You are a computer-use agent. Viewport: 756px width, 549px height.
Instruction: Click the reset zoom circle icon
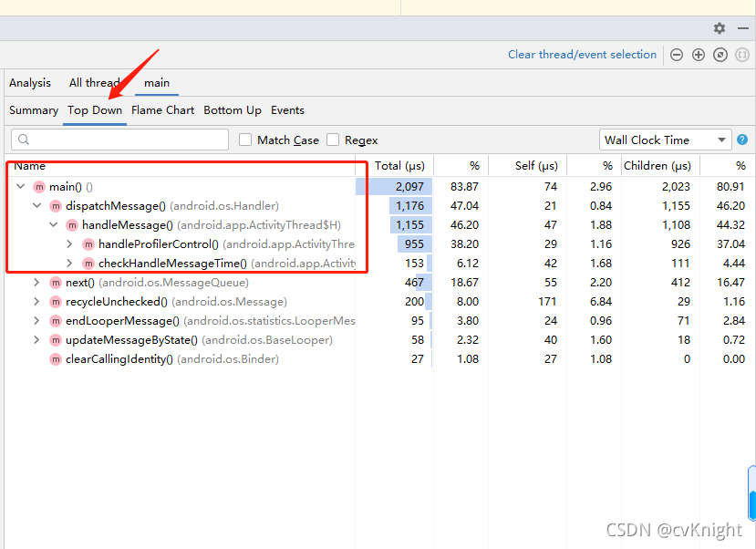(720, 55)
